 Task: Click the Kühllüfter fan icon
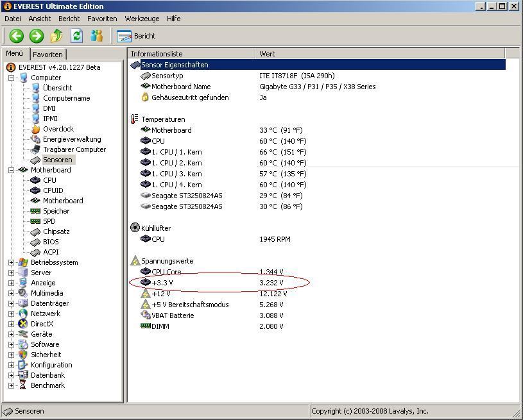(135, 228)
